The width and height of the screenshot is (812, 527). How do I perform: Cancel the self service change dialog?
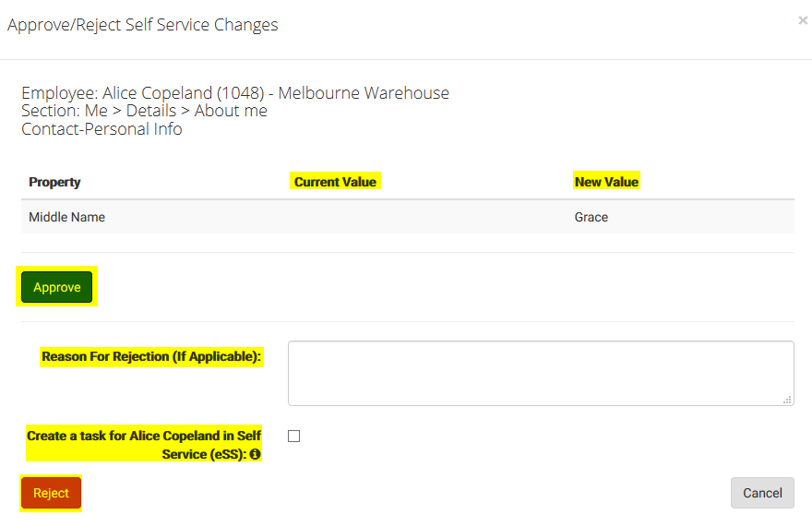762,493
